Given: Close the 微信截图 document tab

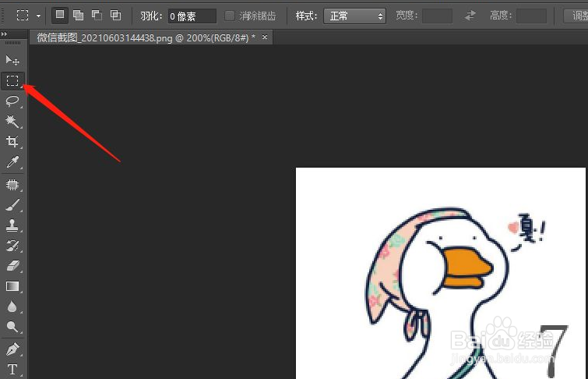Looking at the screenshot, I should coord(265,37).
